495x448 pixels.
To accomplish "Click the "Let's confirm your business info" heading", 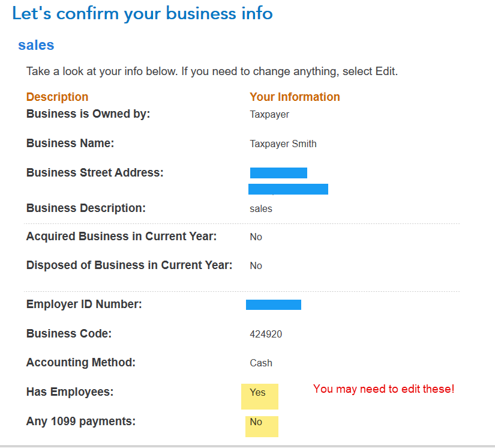I will (142, 13).
